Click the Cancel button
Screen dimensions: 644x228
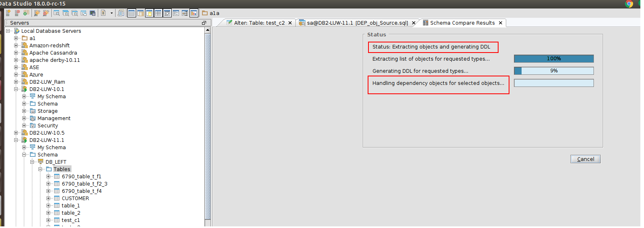(x=585, y=159)
